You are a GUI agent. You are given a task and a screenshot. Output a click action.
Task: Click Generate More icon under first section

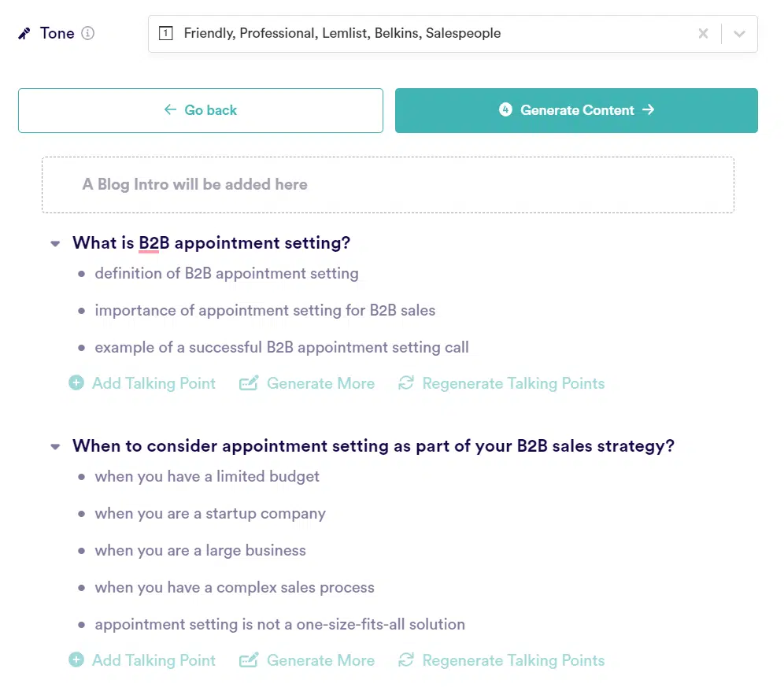(249, 383)
